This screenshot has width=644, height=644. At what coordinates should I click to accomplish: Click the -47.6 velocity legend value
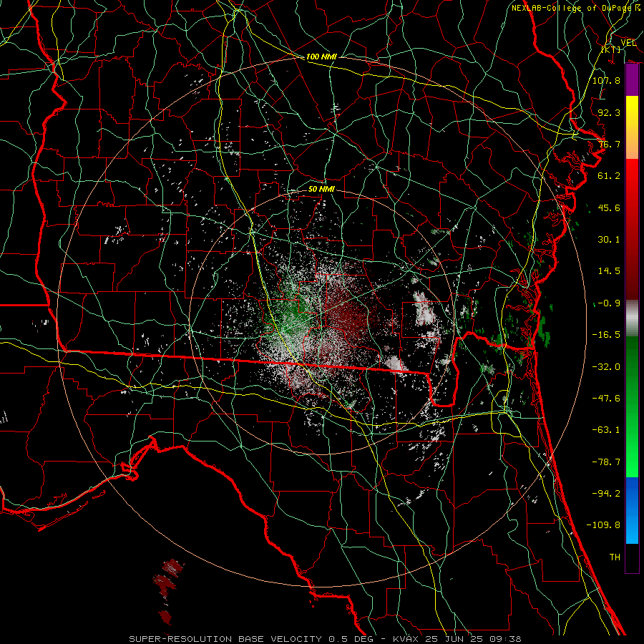606,399
